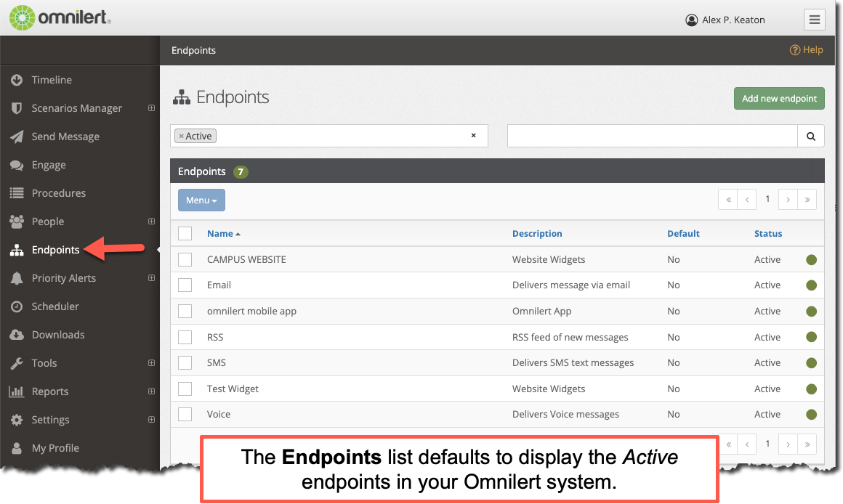Screen dimensions: 843x504
Task: Click the Procedures list icon
Action: click(17, 193)
